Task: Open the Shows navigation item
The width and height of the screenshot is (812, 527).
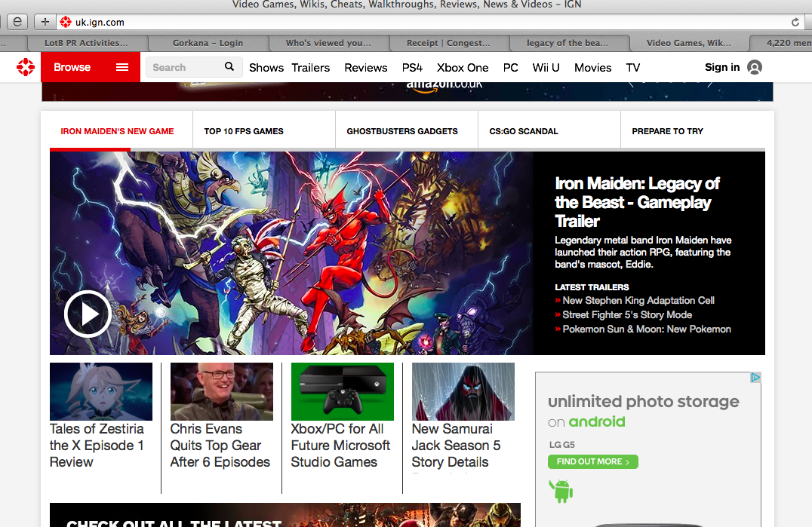Action: [266, 68]
